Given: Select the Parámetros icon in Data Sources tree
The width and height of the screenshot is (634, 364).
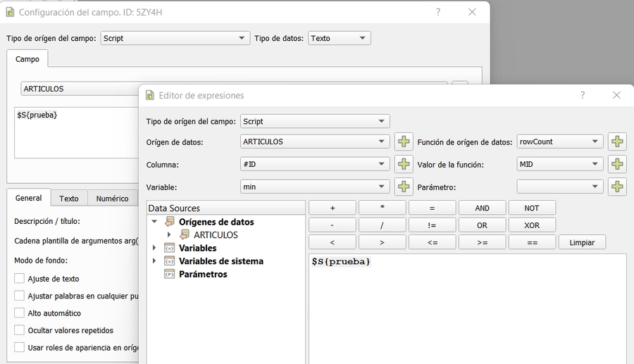Looking at the screenshot, I should coord(169,274).
